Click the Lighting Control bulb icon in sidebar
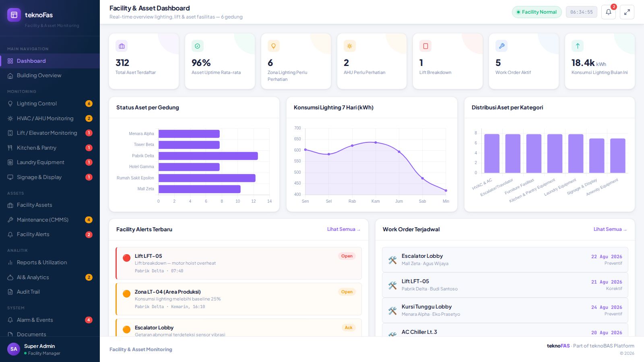Viewport: 644px width, 362px height. click(10, 104)
